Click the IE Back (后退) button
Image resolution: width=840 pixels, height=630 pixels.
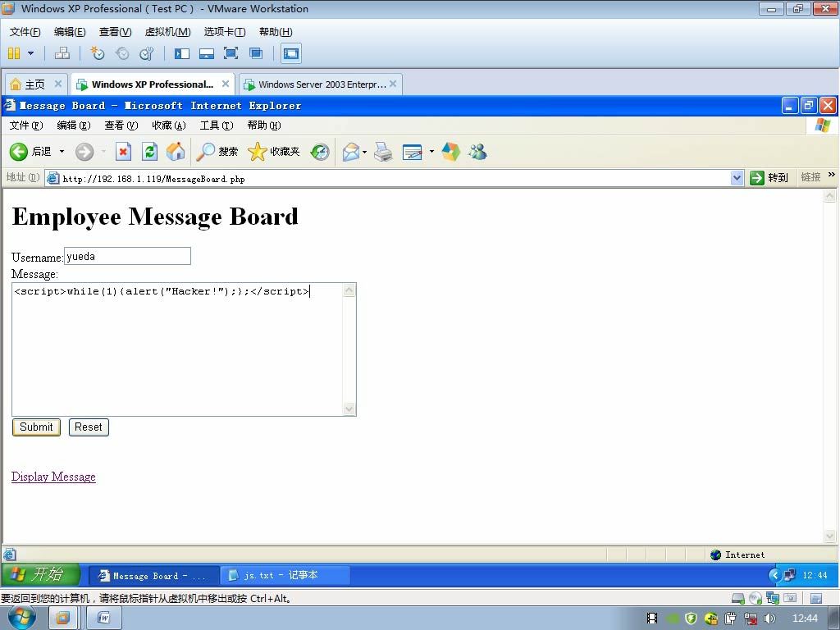pos(30,152)
